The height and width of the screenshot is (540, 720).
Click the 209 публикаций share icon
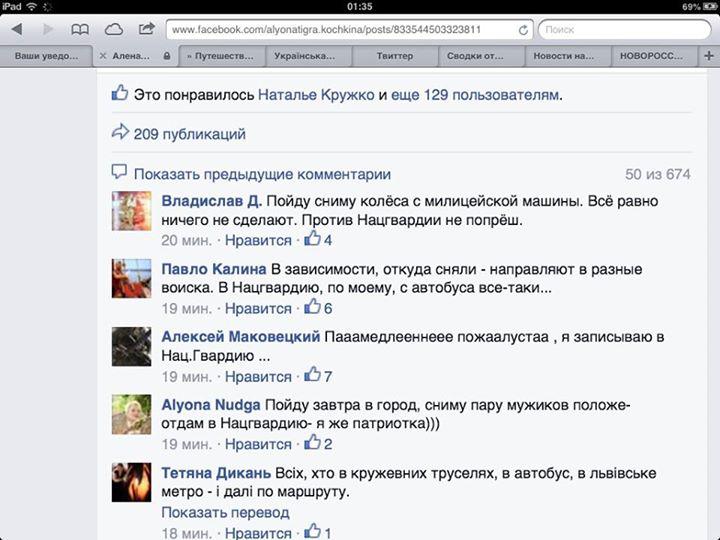tap(120, 132)
